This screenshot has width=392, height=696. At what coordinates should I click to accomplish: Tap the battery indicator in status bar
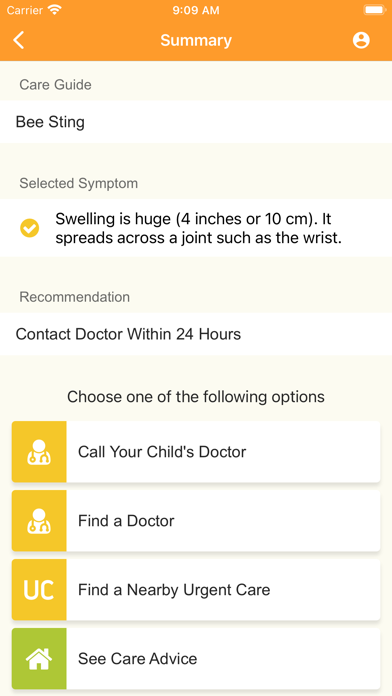click(375, 10)
